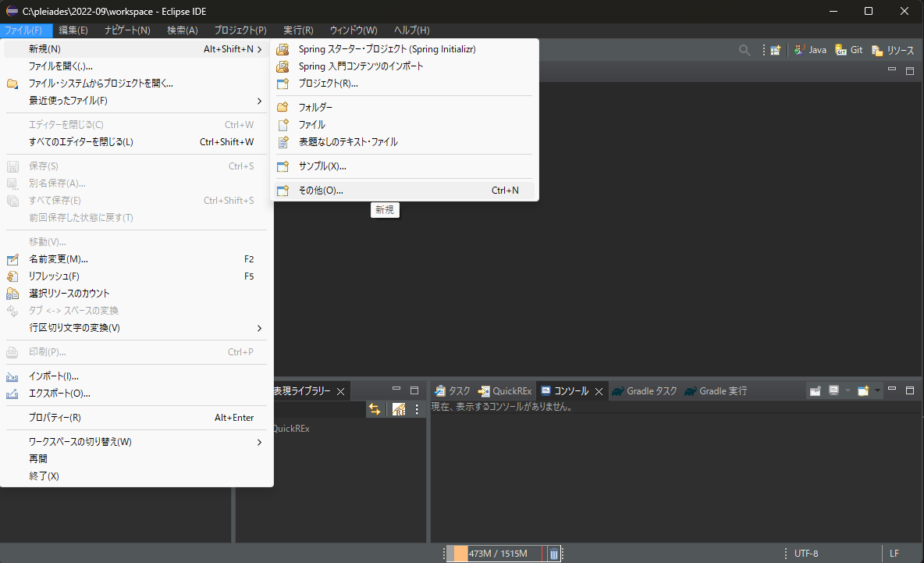Open the Open Perspective dialog icon
Screen dimensions: 924x563
(x=776, y=50)
